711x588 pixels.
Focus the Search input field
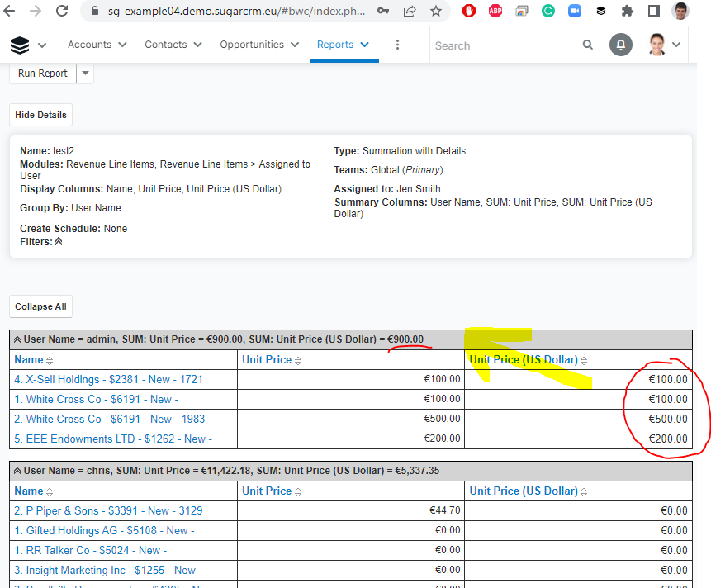click(504, 45)
